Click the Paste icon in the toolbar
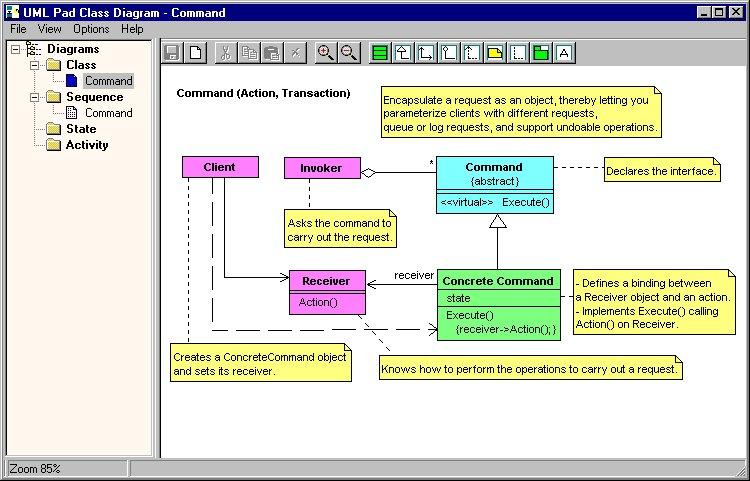 272,53
